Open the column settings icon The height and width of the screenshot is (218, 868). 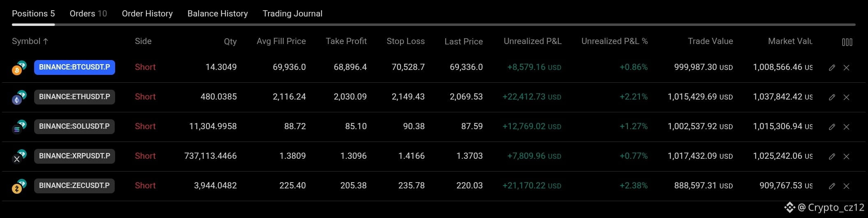click(x=847, y=42)
